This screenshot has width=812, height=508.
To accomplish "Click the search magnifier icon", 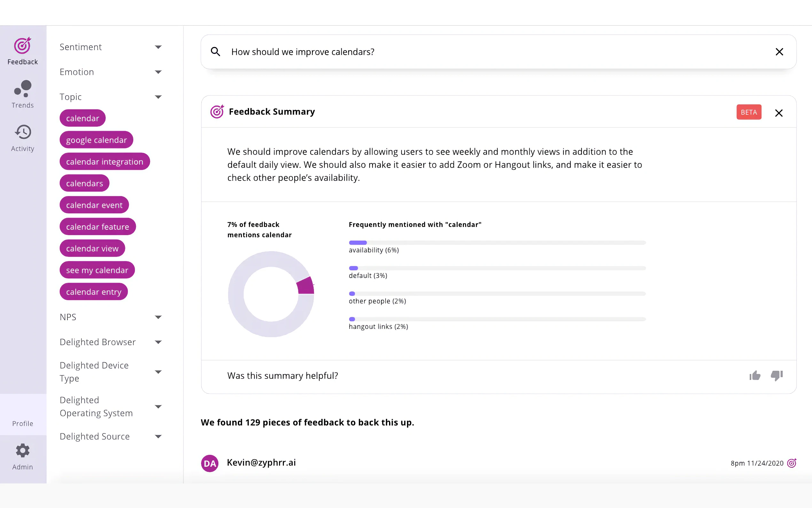I will [x=215, y=52].
